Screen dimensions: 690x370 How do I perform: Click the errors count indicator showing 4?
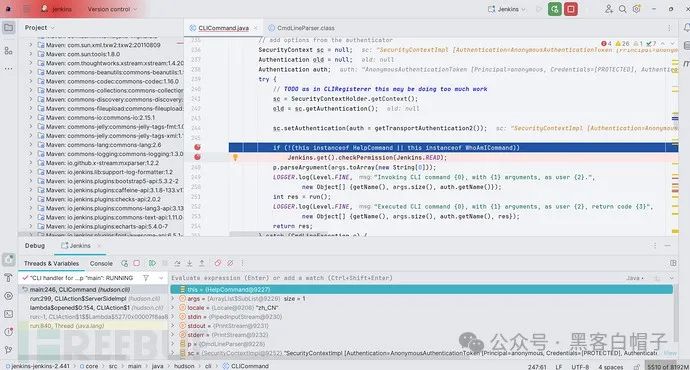tap(606, 44)
